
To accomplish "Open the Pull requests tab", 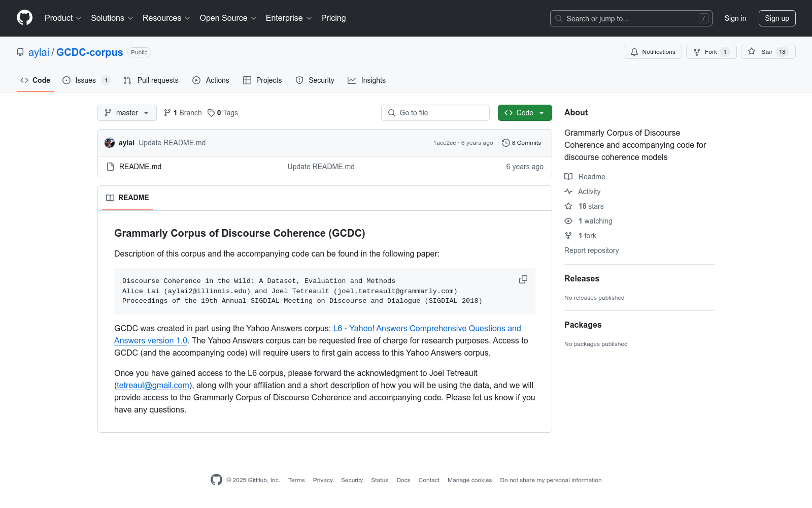I will 151,80.
